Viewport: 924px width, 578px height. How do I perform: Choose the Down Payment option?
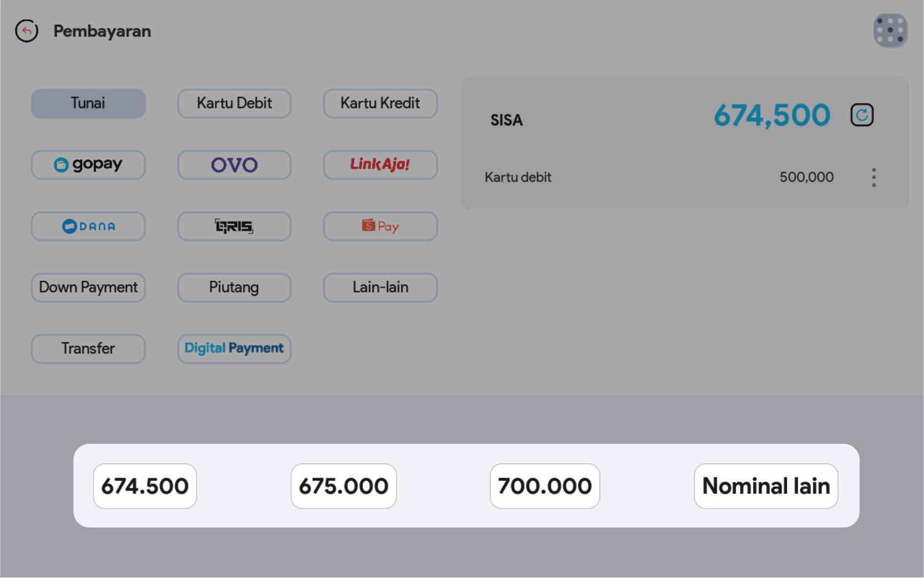coord(88,288)
